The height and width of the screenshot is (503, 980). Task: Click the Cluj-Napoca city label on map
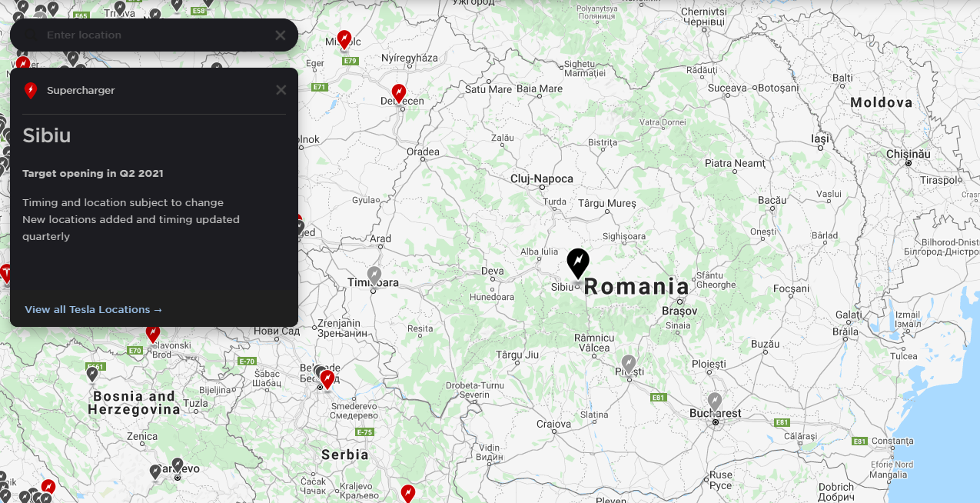(542, 178)
